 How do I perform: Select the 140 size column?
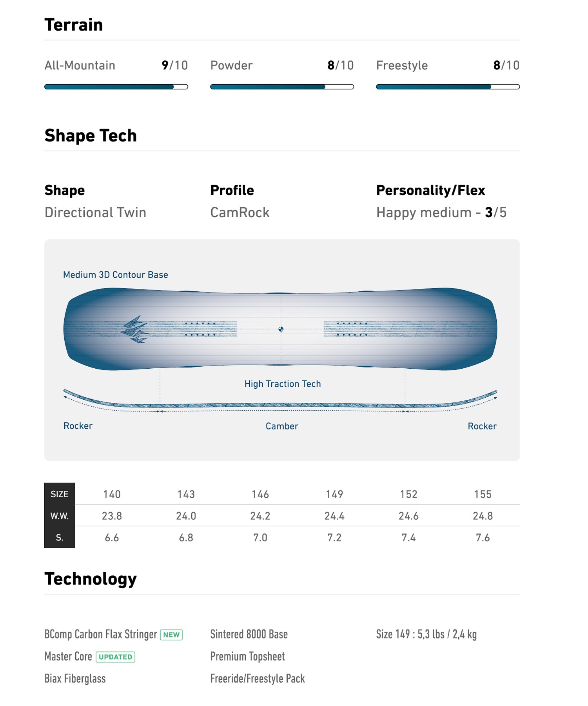click(112, 494)
